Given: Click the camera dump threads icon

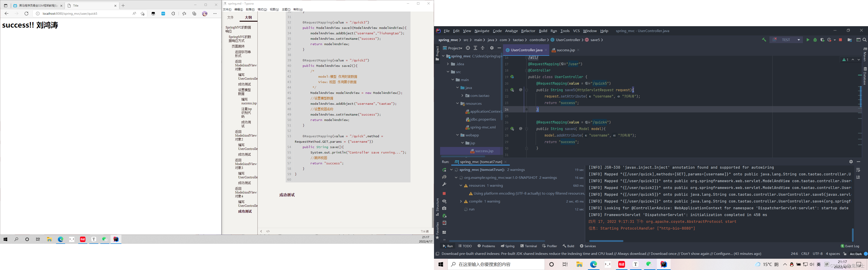Looking at the screenshot, I should [444, 208].
